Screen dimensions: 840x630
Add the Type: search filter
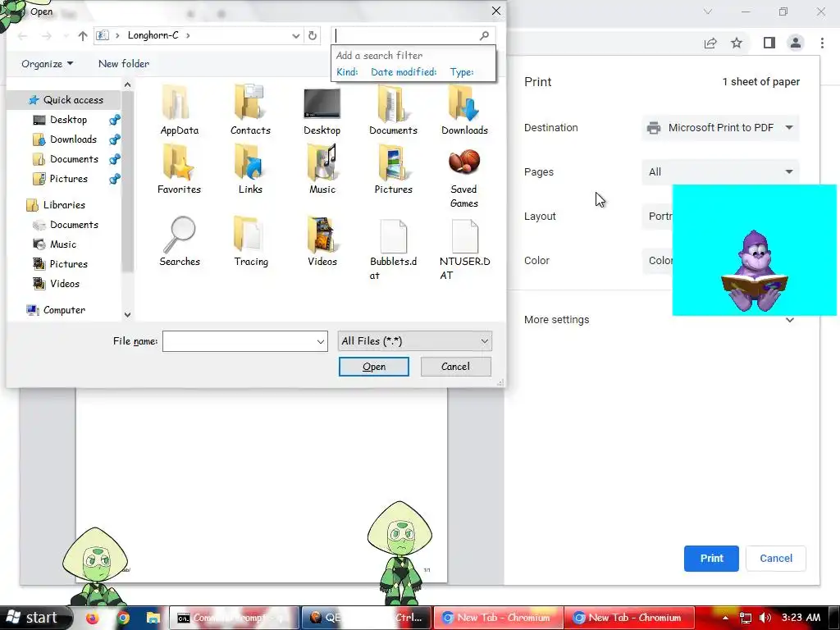click(462, 72)
